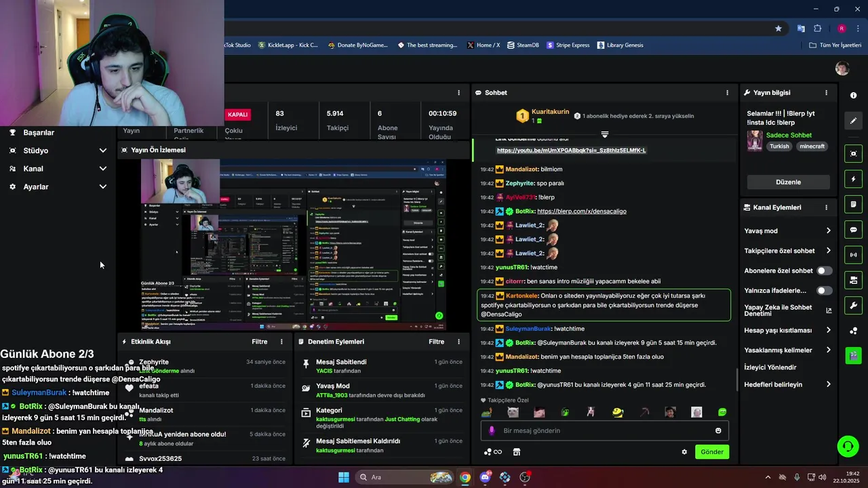Open Chrome from the taskbar

(465, 477)
